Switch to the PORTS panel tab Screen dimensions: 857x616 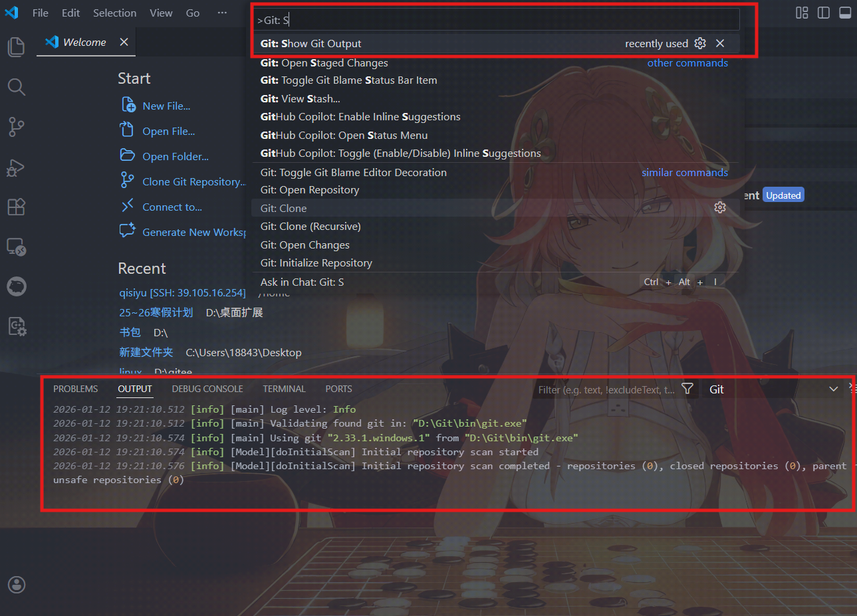point(338,389)
